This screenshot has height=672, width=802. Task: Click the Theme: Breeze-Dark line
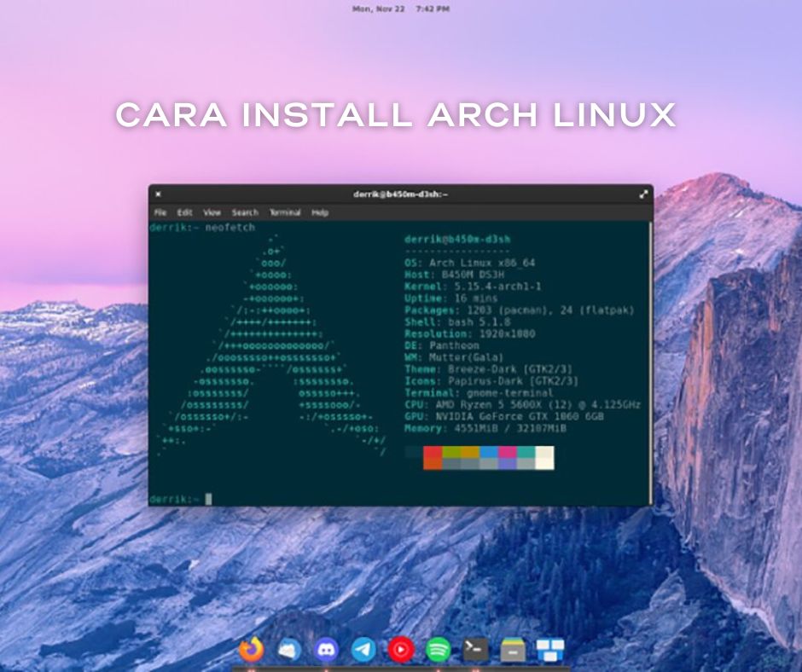click(489, 368)
